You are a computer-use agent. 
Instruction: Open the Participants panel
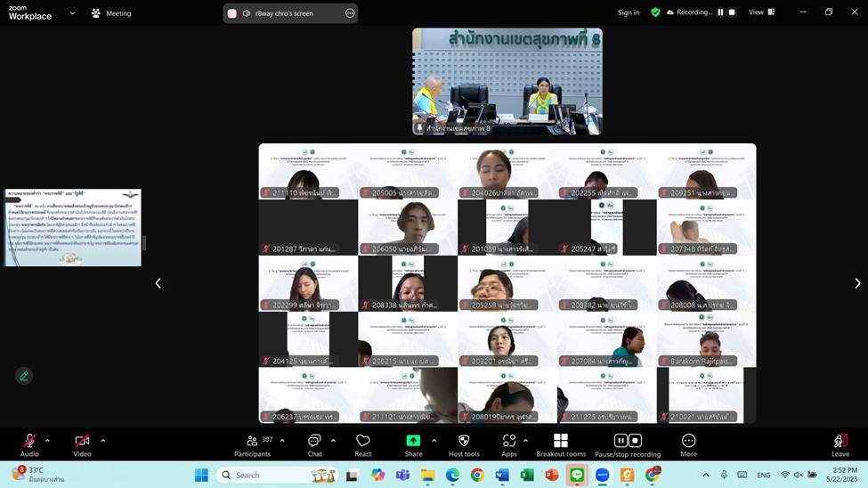(252, 443)
